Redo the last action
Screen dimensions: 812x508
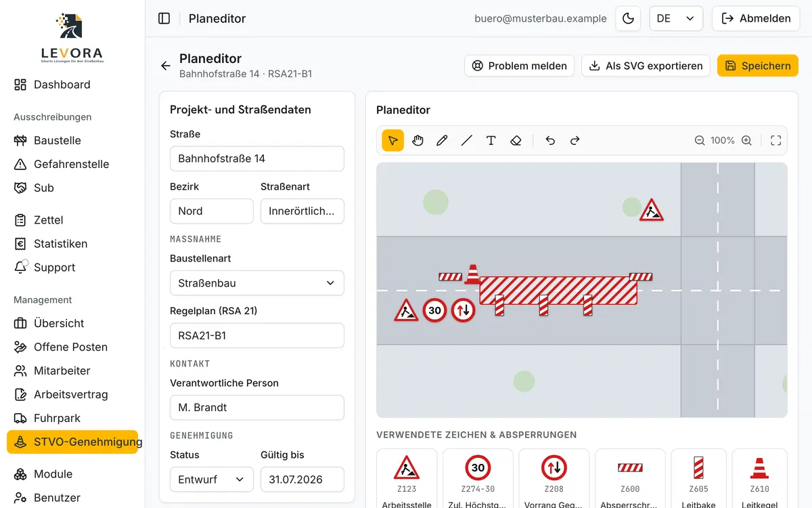pyautogui.click(x=574, y=140)
